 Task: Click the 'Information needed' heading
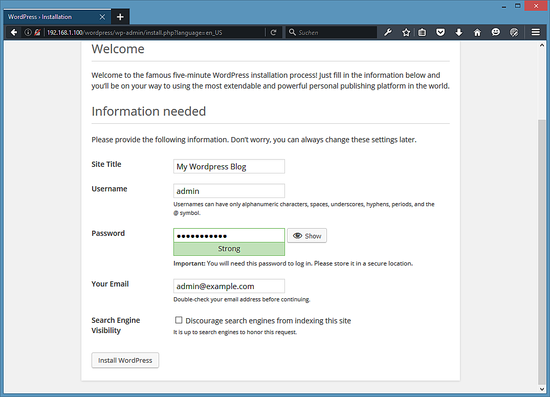(x=149, y=111)
